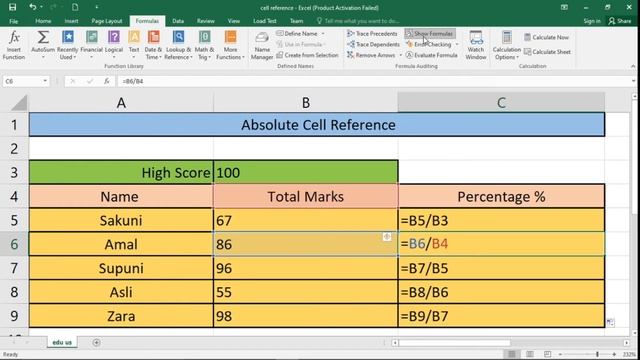
Task: Click the select-all corner triangle
Action: coord(19,103)
